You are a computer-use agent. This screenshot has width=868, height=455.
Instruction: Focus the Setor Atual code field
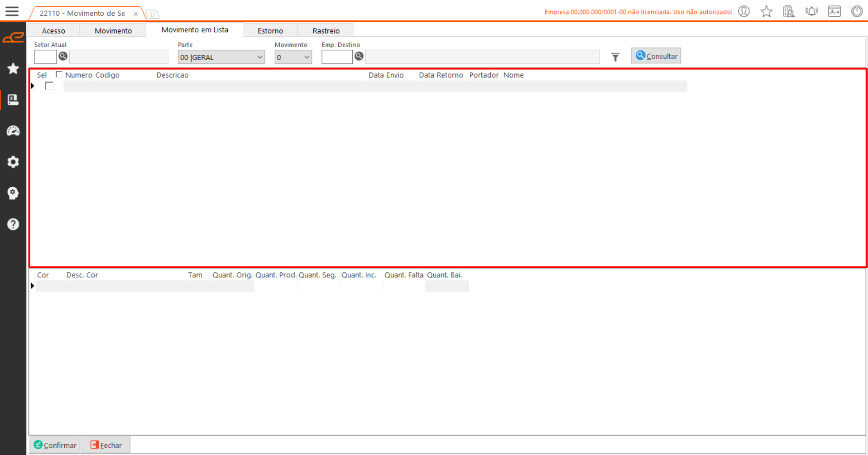pos(45,57)
